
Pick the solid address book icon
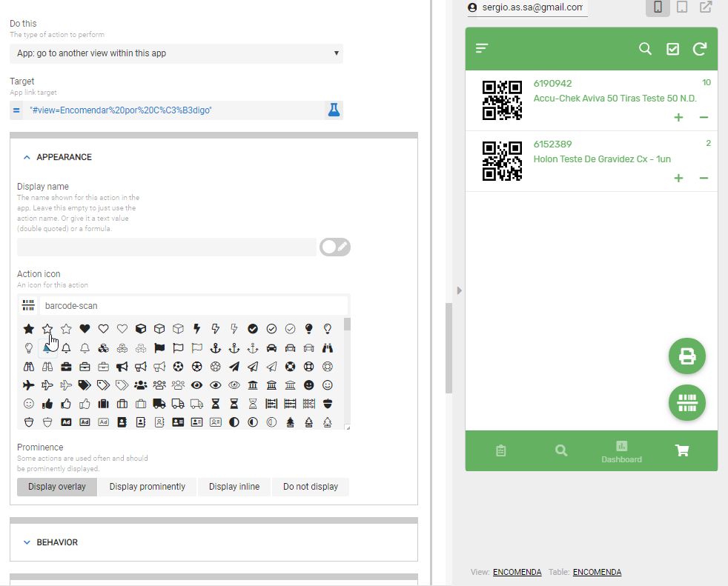point(122,422)
